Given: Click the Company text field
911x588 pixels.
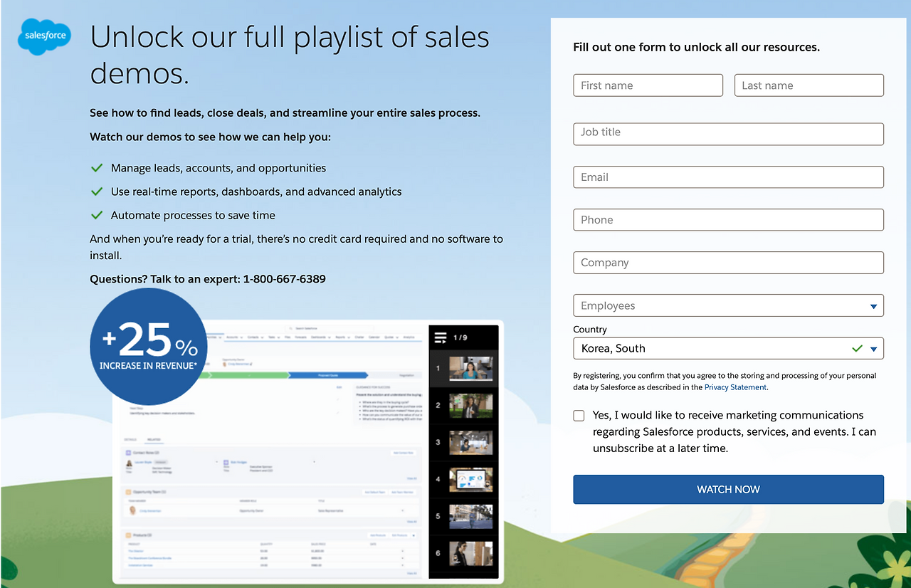Looking at the screenshot, I should click(x=728, y=263).
